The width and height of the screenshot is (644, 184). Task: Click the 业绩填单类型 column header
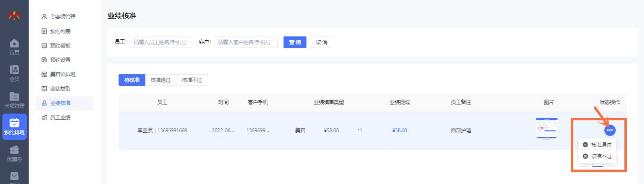[x=329, y=102]
